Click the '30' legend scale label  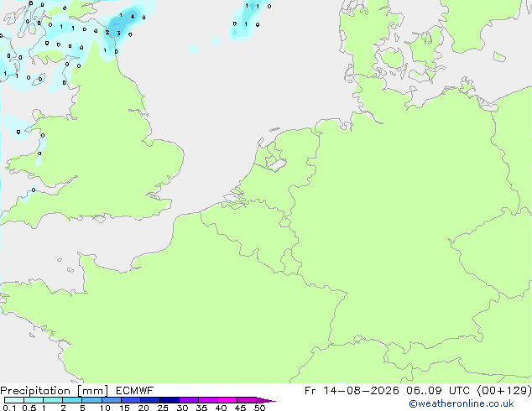[x=182, y=408]
